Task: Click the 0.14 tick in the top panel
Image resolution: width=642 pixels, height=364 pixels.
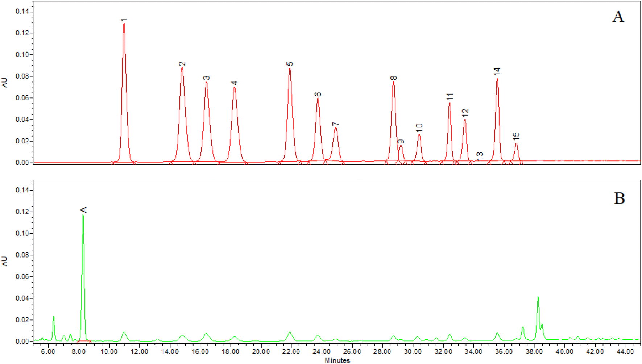Action: tap(22, 12)
